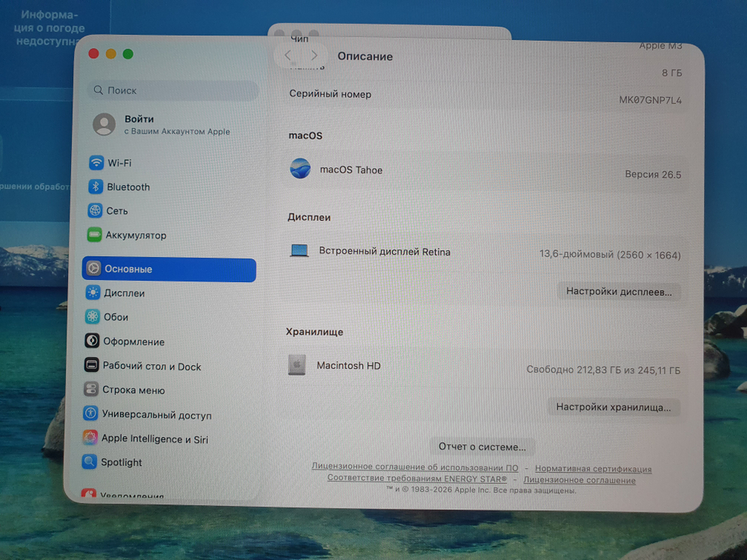Click the Аккумулятор battery icon
Screen dimensions: 747x560
coord(94,234)
